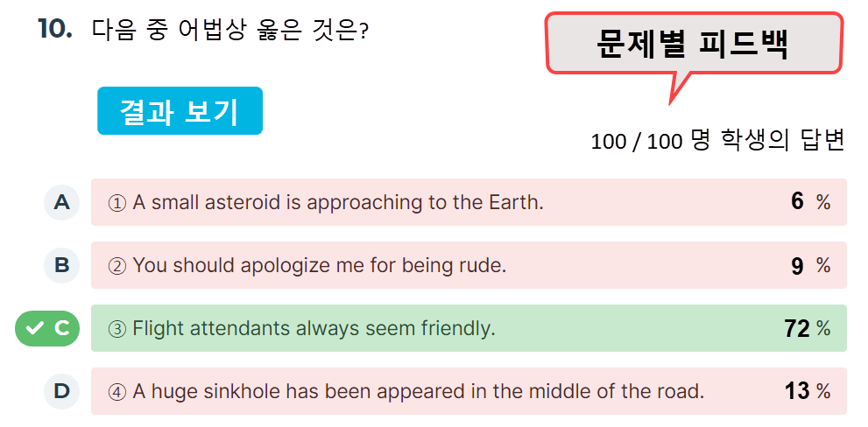
Task: Click the 9 % response rate
Action: click(x=811, y=266)
